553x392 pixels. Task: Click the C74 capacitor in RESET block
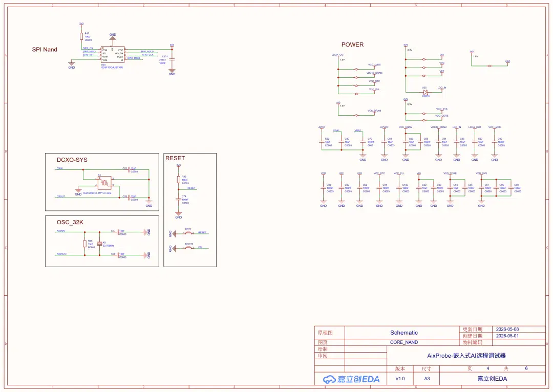click(179, 200)
